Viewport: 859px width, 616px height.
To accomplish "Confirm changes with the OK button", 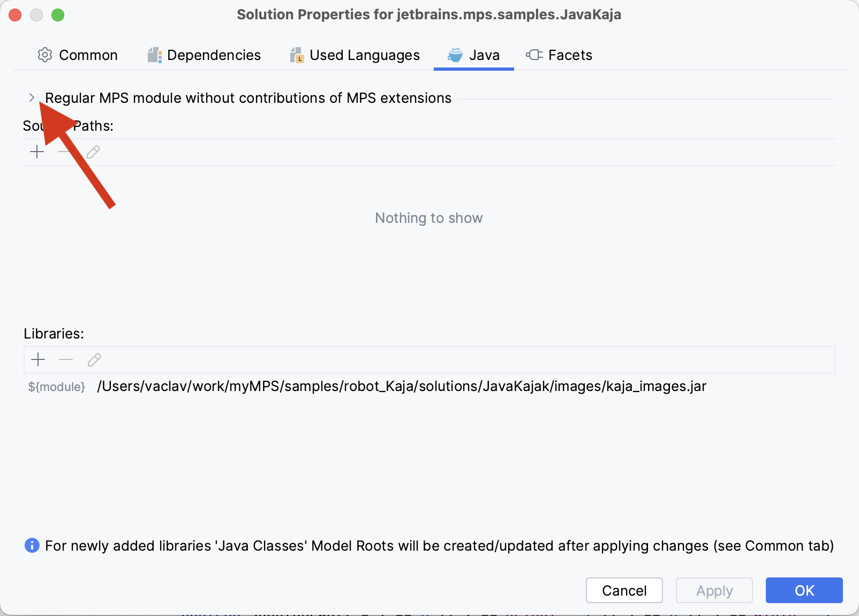I will tap(804, 590).
